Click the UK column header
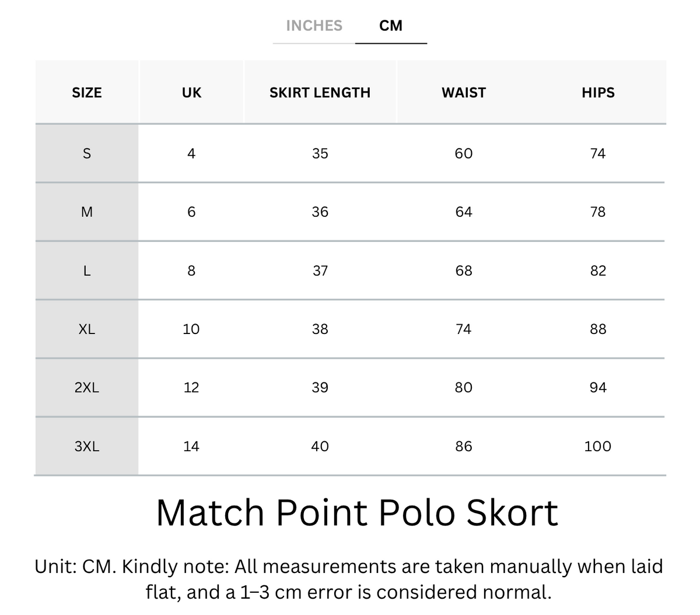Screen dimensions: 700x615 [x=191, y=93]
